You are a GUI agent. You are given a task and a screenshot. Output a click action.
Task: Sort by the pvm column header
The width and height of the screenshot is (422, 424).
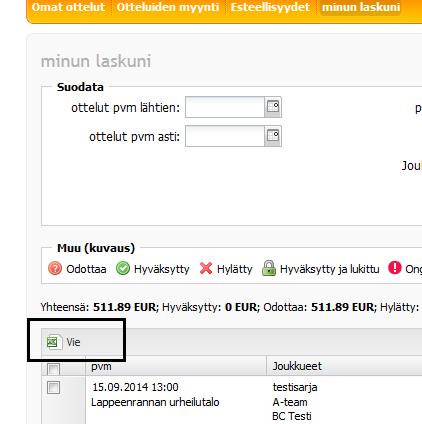click(176, 366)
